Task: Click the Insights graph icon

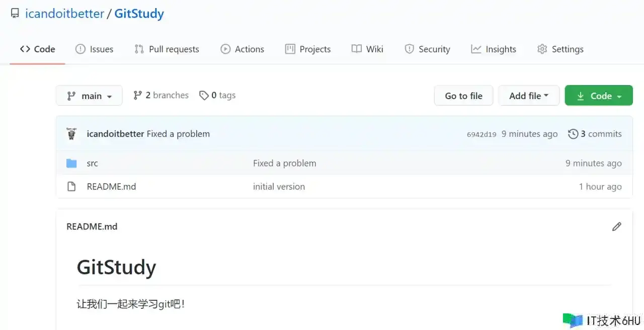Action: click(x=476, y=49)
